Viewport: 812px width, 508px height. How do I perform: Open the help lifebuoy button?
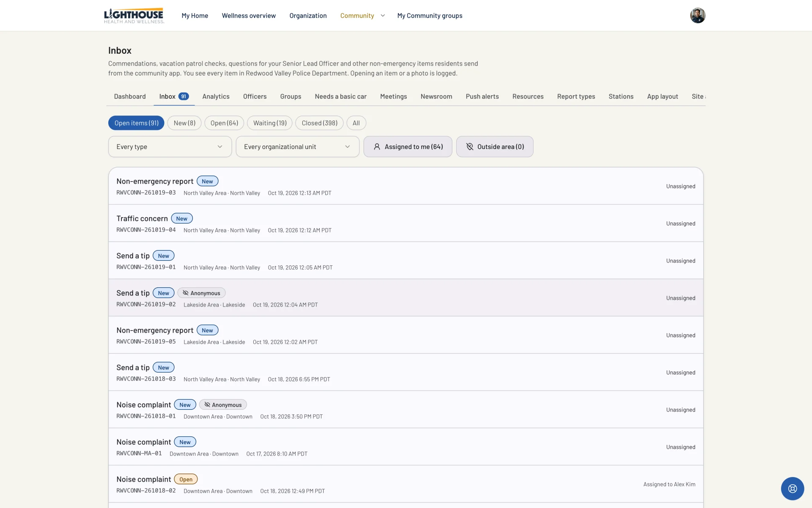tap(792, 489)
